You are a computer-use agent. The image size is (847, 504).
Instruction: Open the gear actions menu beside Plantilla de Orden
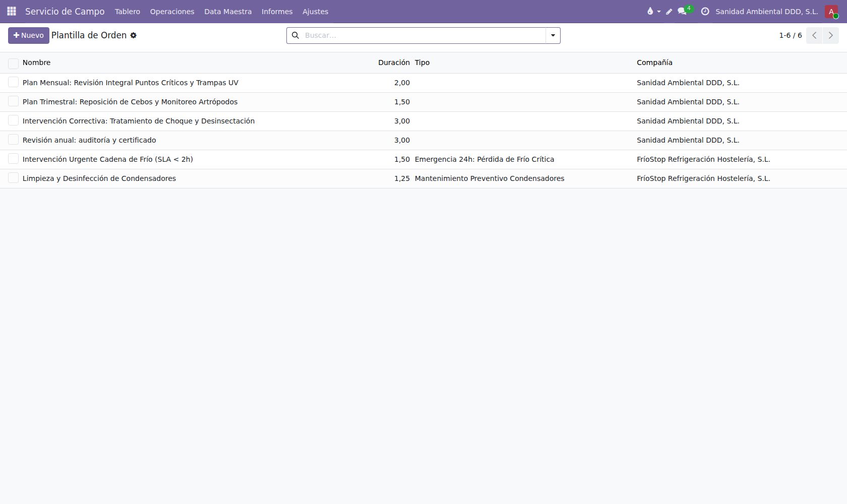134,35
